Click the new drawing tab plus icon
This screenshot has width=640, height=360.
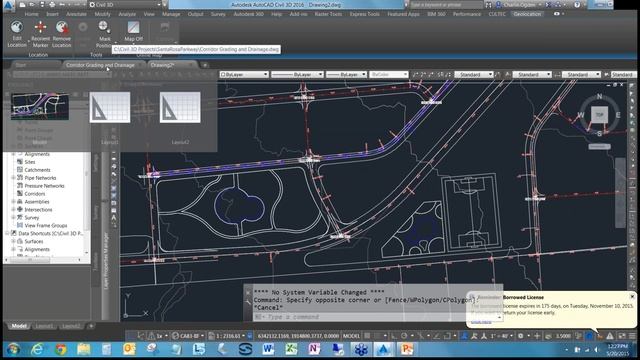coord(205,65)
